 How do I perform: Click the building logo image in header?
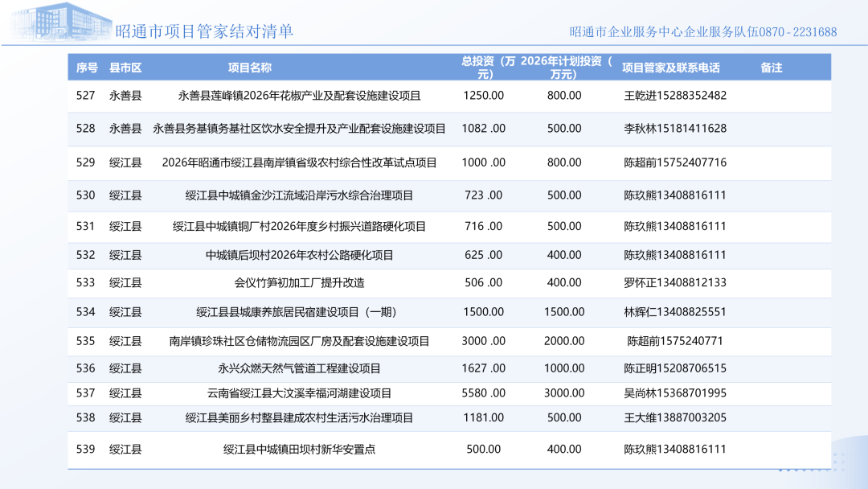point(61,23)
